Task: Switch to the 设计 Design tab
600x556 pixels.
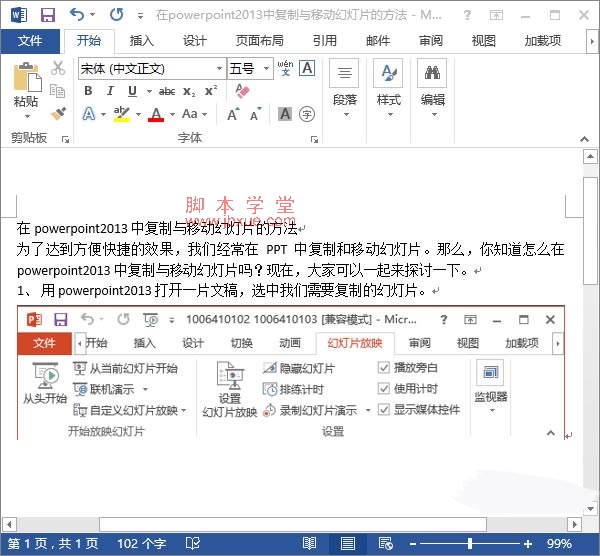Action: (x=194, y=41)
